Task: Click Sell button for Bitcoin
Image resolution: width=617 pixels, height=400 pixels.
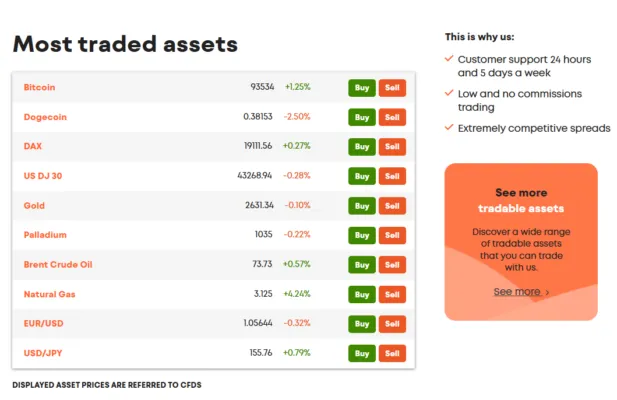Action: click(x=392, y=88)
